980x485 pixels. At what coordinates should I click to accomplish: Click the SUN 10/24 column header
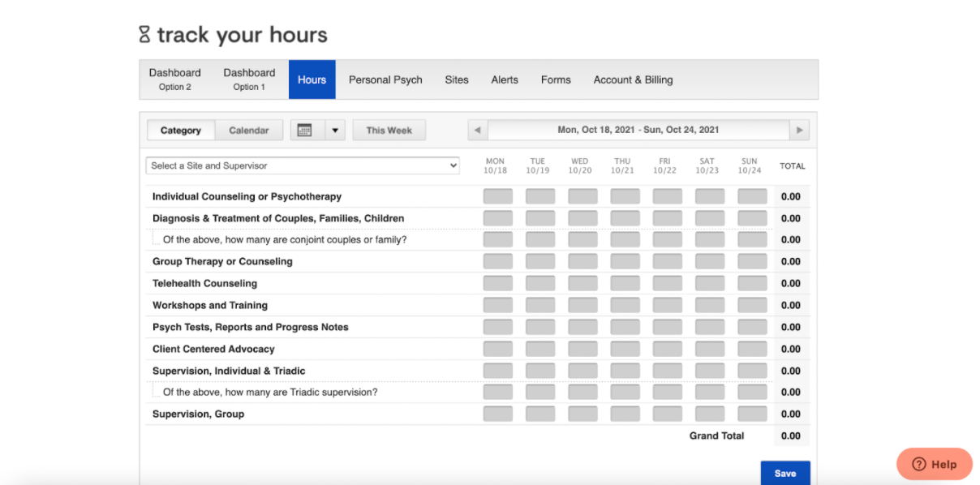coord(750,165)
